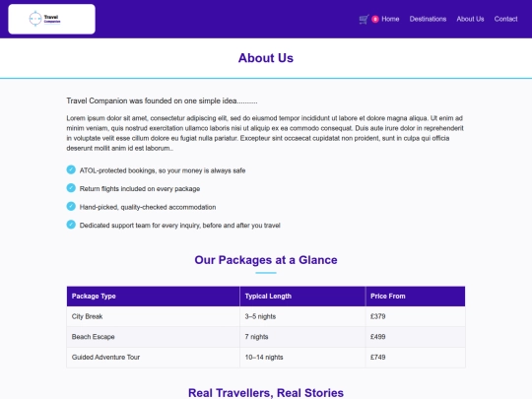Go to the Home page
Viewport: 532px width, 399px height.
click(390, 19)
